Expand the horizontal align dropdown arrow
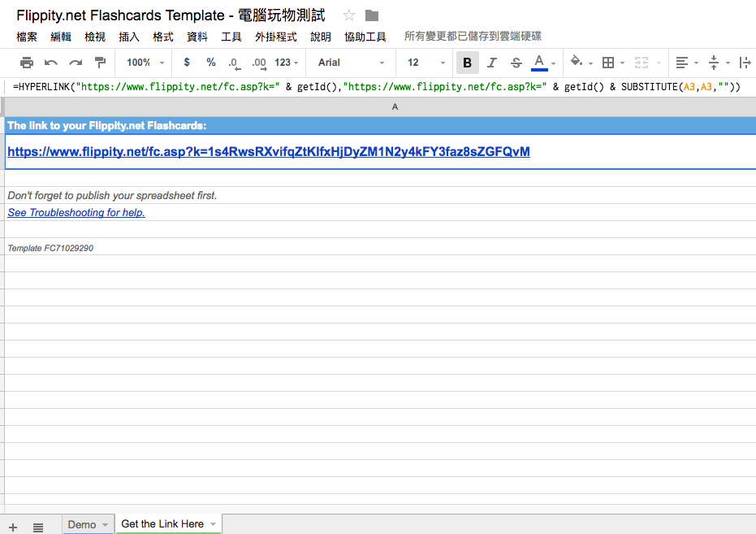 696,63
